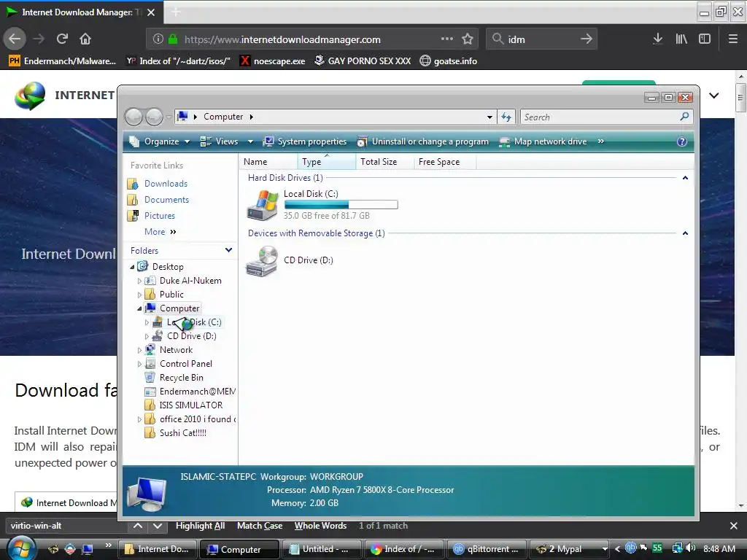Expand the Duke Al-Nukem tree node
The image size is (747, 560).
click(x=139, y=281)
